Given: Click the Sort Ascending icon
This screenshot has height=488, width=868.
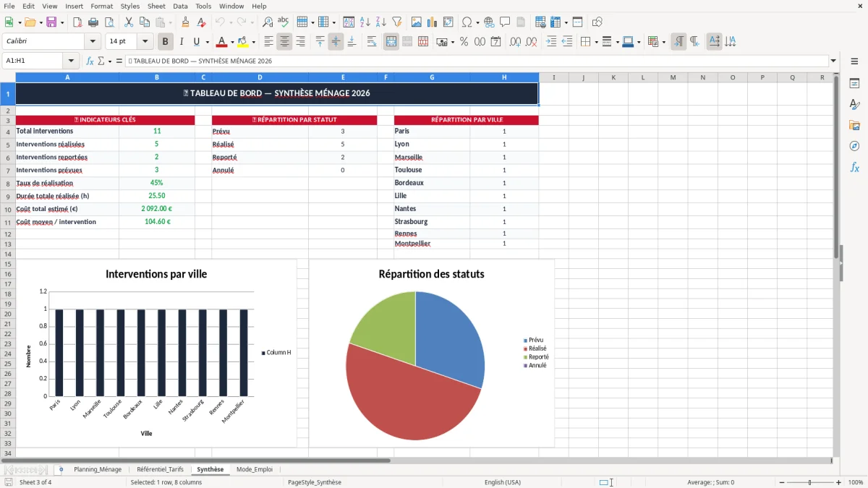Looking at the screenshot, I should tap(365, 22).
